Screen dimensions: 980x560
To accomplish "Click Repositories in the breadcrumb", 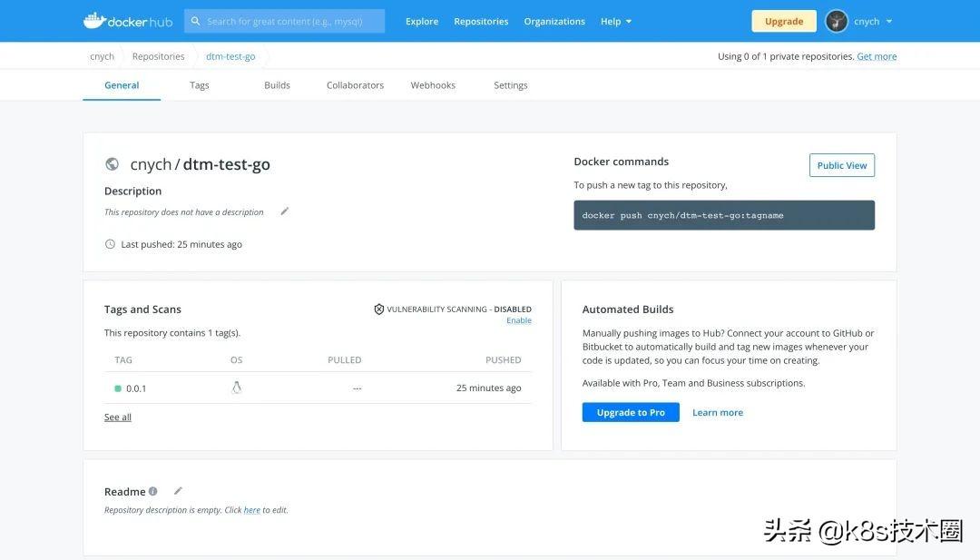I will tap(158, 56).
